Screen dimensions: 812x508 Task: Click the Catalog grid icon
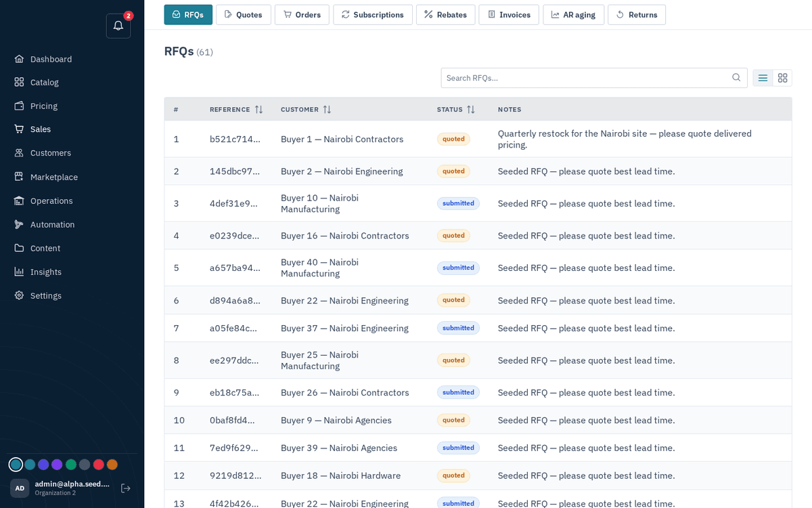(19, 82)
